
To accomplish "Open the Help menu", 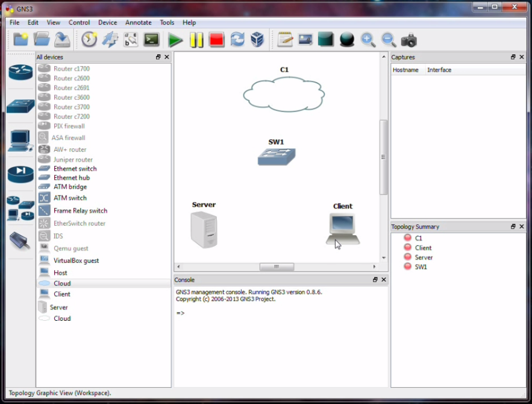I will tap(189, 22).
